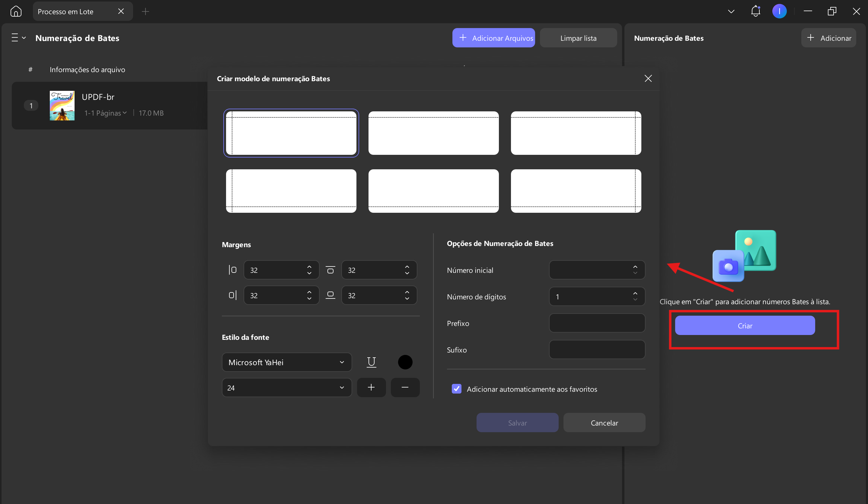Image resolution: width=868 pixels, height=504 pixels.
Task: Open the user profile avatar
Action: coord(779,11)
